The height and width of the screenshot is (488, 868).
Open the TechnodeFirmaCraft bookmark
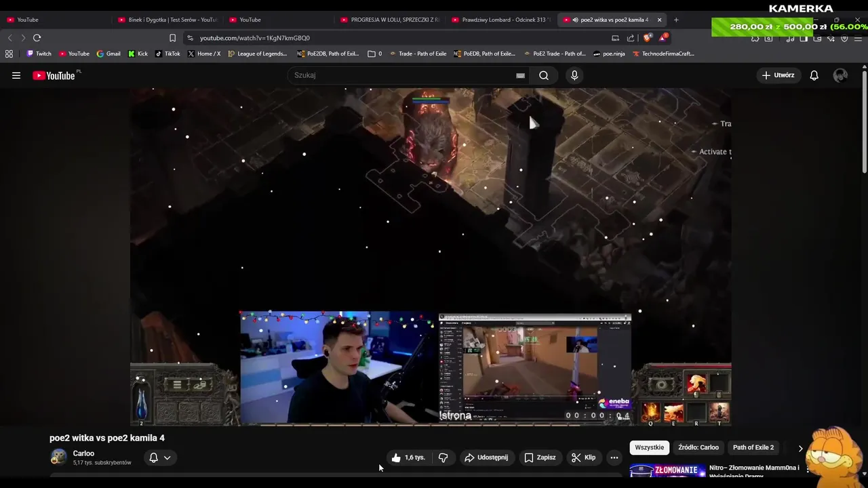(x=663, y=54)
